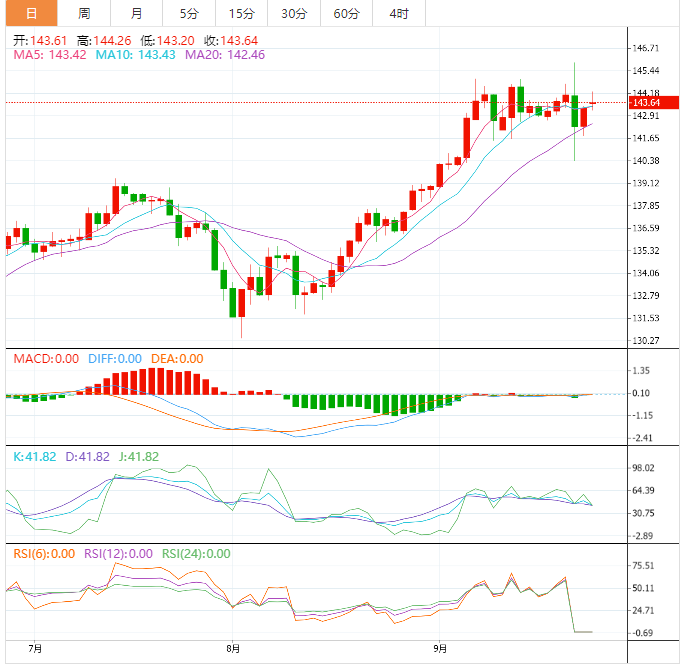Click the D:41.82 indicator label
The image size is (687, 670).
tap(87, 457)
